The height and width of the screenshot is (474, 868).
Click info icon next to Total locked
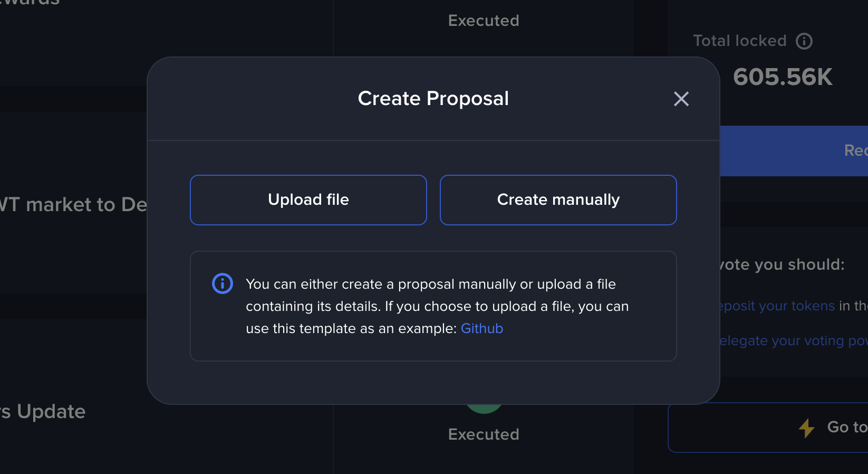[x=804, y=41]
